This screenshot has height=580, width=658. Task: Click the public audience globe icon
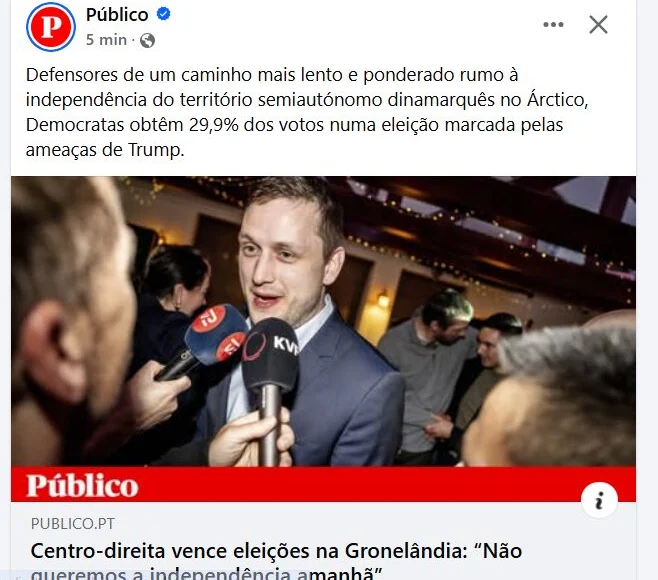147,40
